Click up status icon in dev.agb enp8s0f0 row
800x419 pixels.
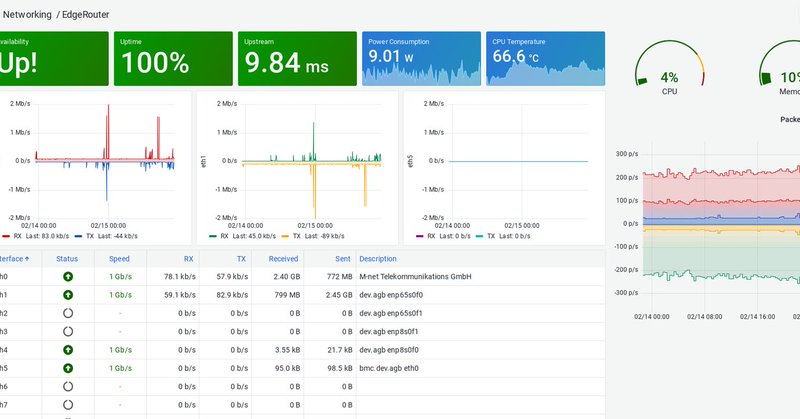(68, 350)
